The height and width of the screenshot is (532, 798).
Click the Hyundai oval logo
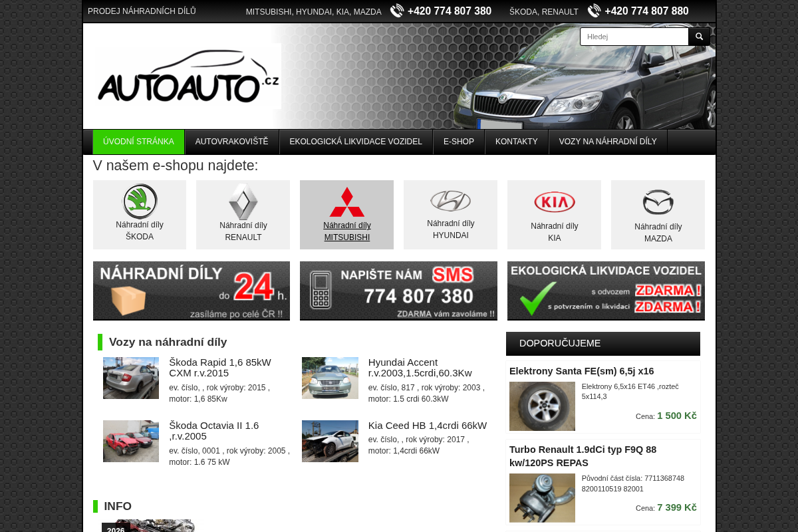(x=450, y=200)
